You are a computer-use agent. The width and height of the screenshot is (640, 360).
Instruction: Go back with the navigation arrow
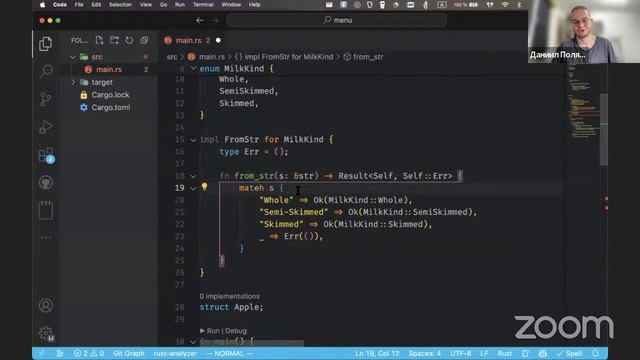200,20
